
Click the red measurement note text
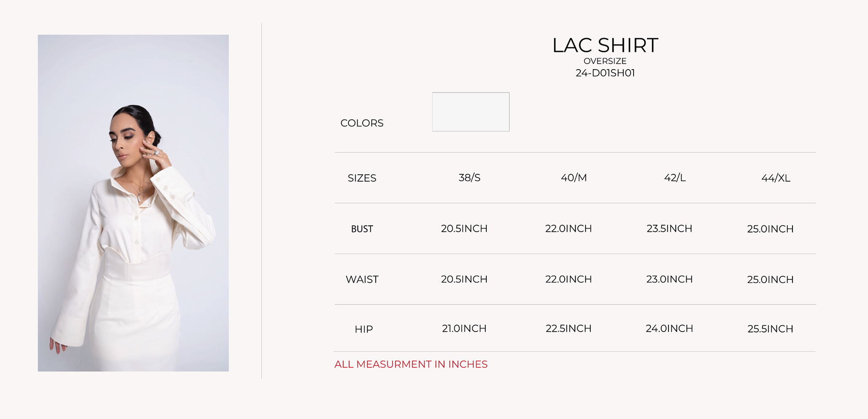tap(411, 364)
